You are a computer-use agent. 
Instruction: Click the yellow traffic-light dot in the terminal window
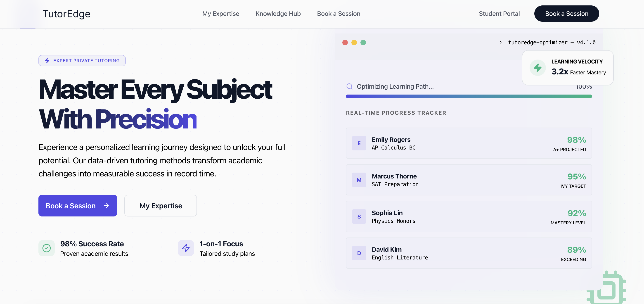tap(354, 43)
